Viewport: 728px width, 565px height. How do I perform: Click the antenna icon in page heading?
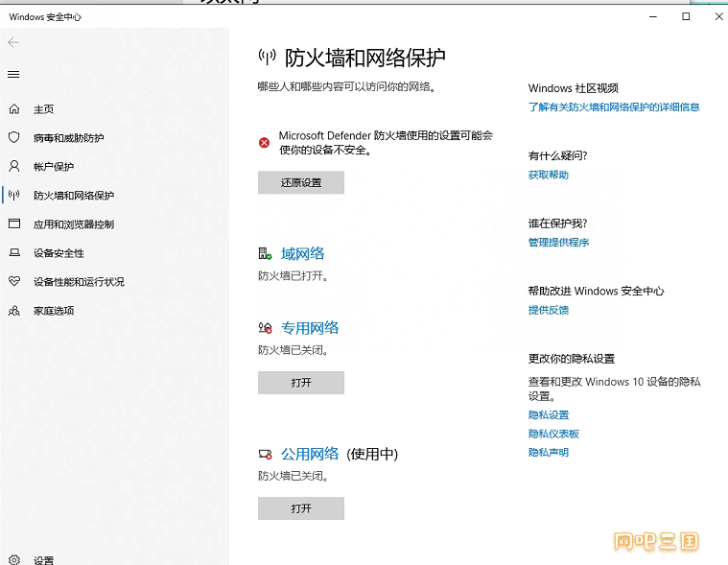pyautogui.click(x=267, y=57)
